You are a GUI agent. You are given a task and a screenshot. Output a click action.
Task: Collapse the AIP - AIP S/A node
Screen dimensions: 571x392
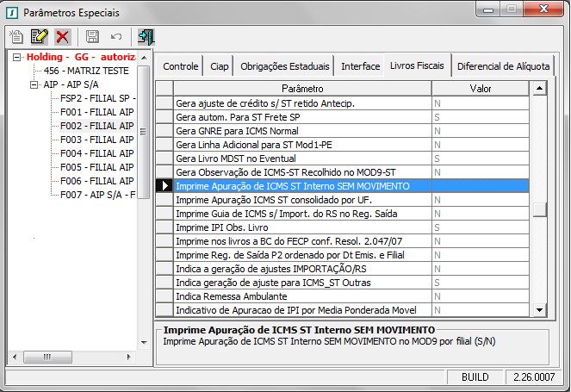(x=34, y=85)
